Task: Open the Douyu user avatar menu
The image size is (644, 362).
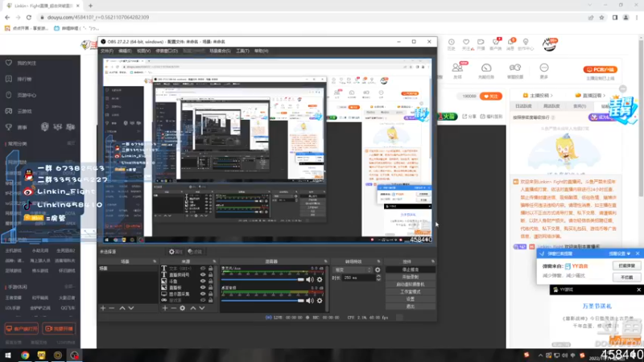Action: (x=549, y=44)
